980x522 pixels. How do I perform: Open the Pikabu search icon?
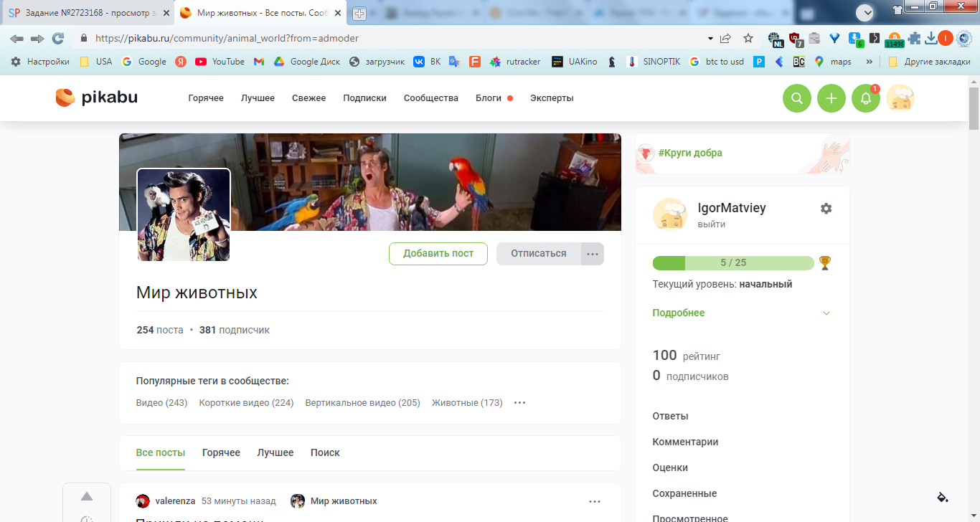coord(796,98)
